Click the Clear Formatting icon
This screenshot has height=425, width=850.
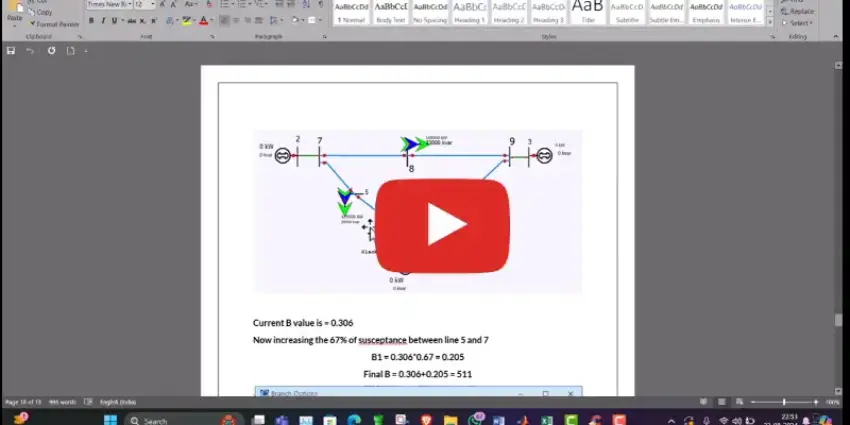(x=209, y=4)
